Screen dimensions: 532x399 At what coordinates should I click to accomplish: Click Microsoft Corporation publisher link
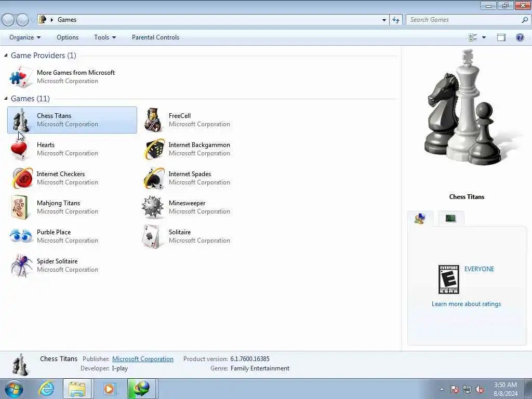(x=143, y=359)
